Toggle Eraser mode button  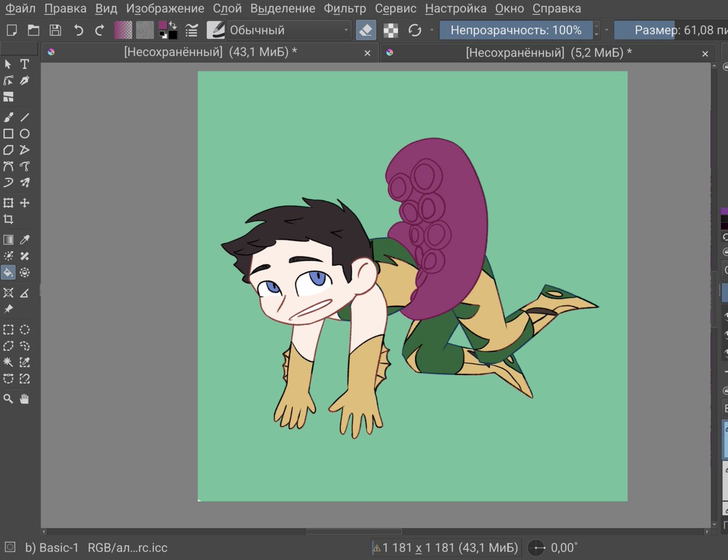366,30
